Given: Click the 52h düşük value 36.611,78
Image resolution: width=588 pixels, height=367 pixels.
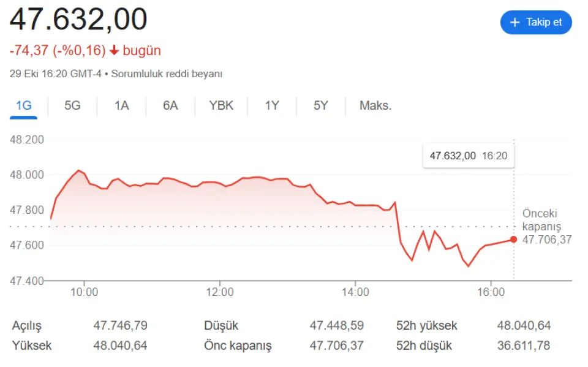Looking at the screenshot, I should tap(524, 346).
